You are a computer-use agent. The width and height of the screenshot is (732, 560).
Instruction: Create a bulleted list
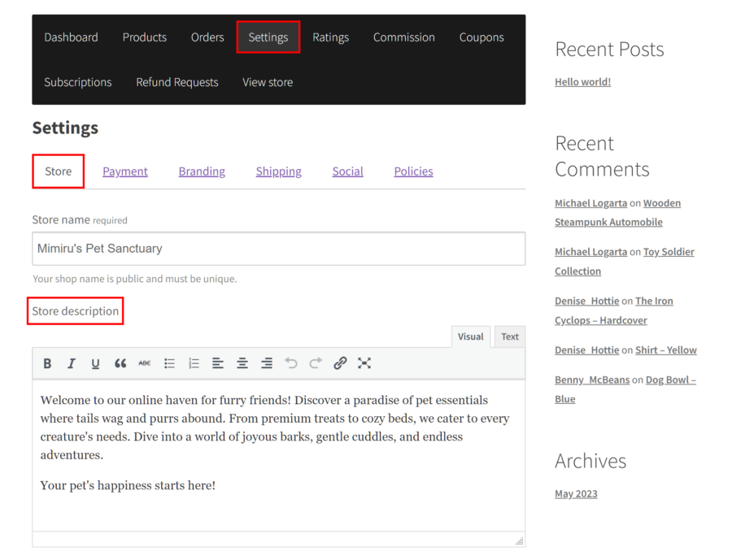click(169, 363)
